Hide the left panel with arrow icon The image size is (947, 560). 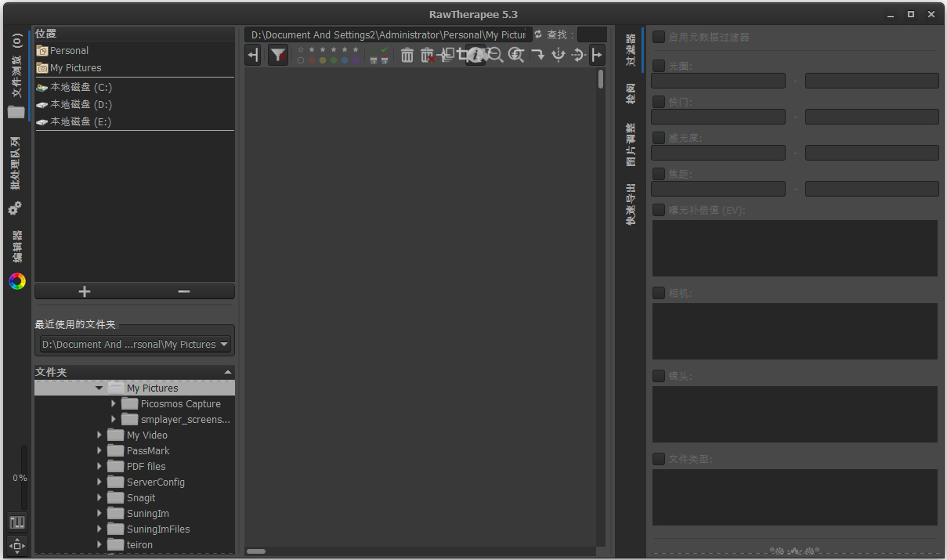(252, 55)
